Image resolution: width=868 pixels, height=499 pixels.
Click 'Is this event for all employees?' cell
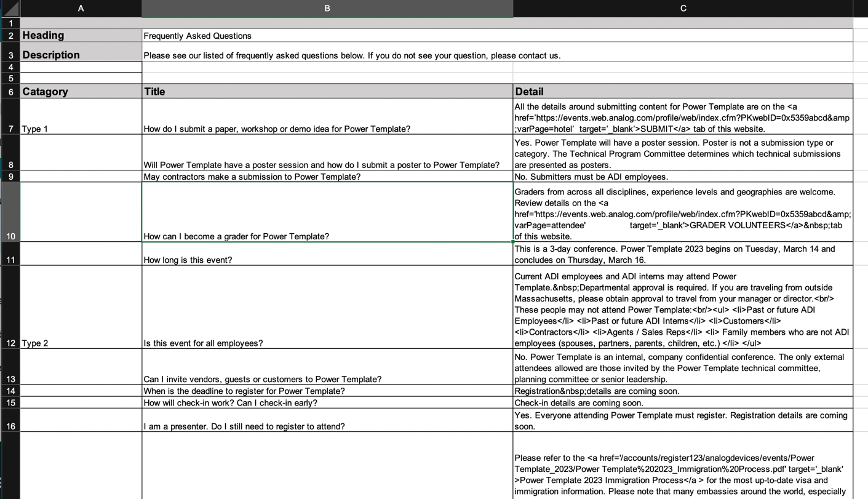click(327, 307)
